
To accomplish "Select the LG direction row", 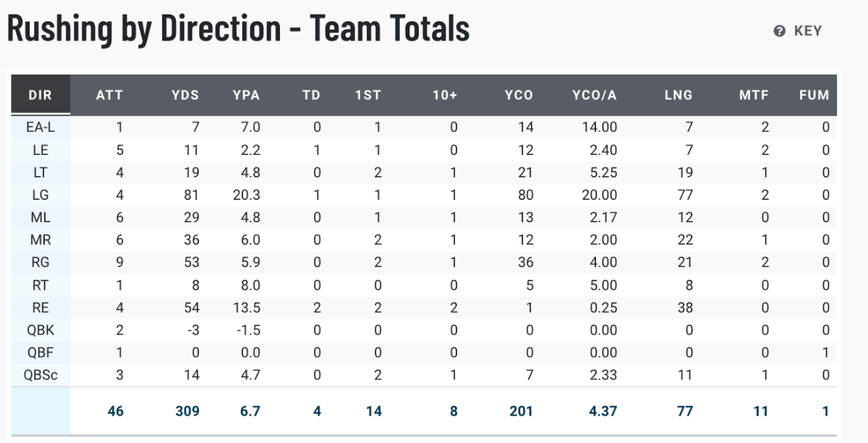I will tap(424, 195).
